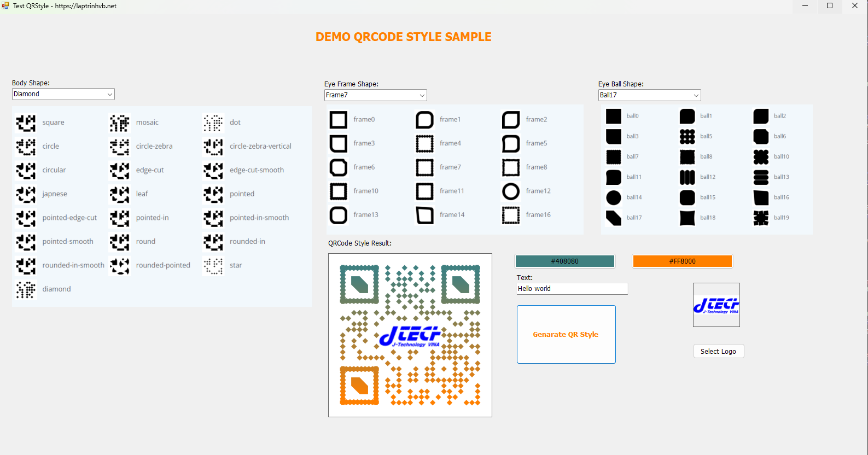This screenshot has height=455, width=868.
Task: Click the generated QR code result image
Action: (410, 335)
